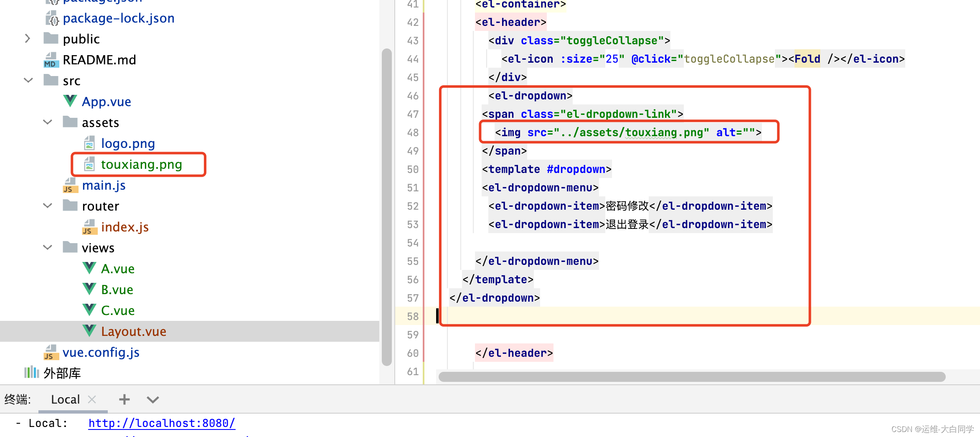Open the terminal session dropdown arrow
Viewport: 980px width, 437px height.
coord(153,400)
